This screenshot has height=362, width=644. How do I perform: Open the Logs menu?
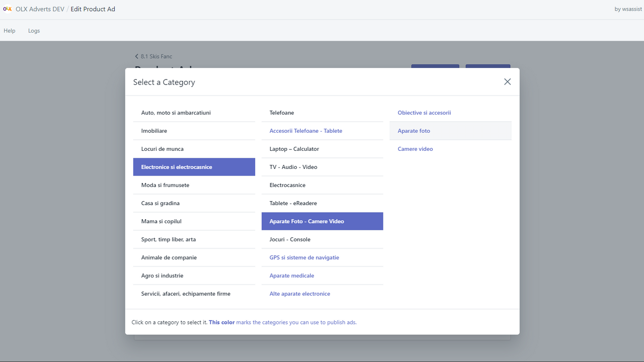point(34,31)
